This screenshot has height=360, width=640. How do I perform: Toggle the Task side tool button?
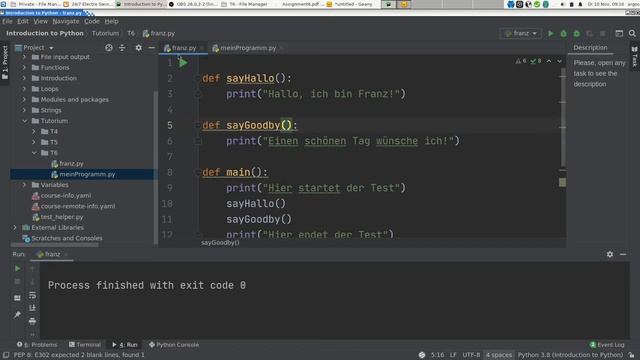tap(635, 57)
